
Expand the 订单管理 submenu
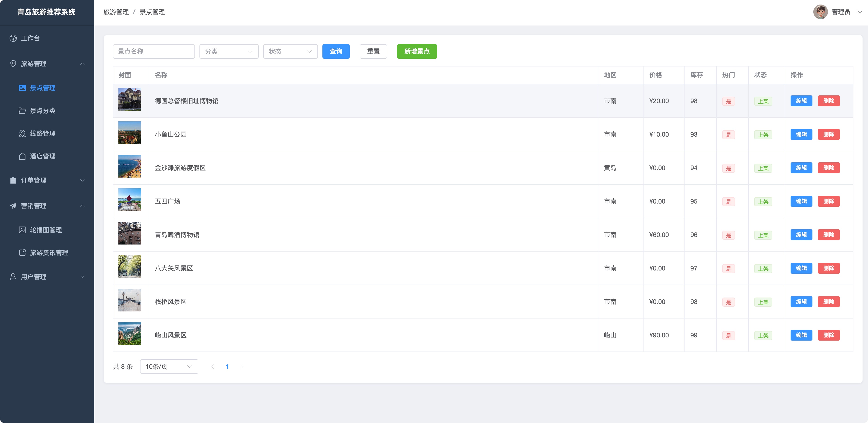(47, 181)
